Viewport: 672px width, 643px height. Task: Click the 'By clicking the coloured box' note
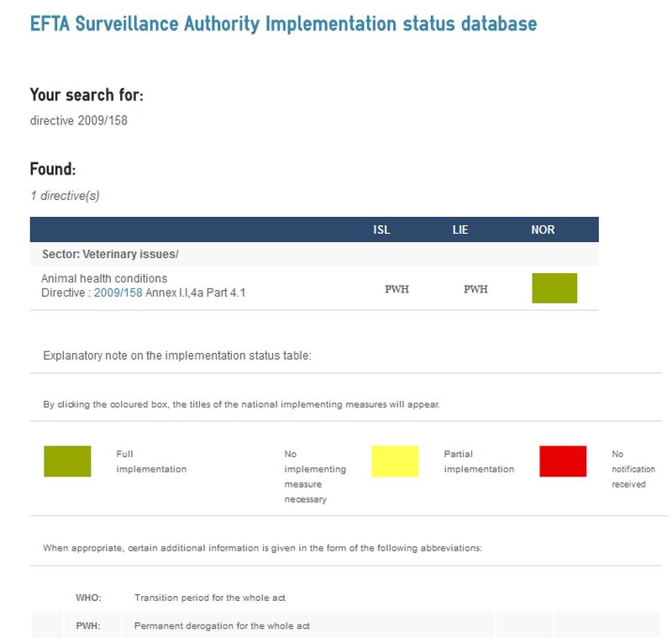tap(241, 404)
